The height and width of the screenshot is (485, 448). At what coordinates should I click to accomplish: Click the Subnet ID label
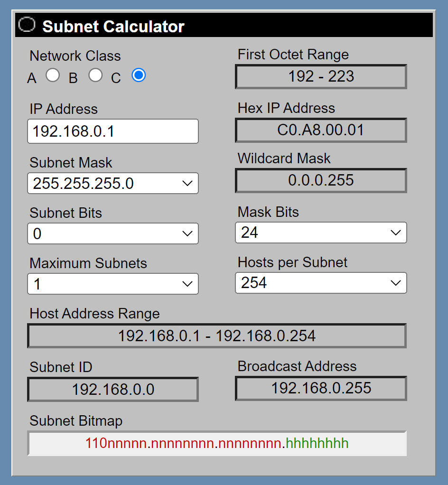click(x=61, y=367)
